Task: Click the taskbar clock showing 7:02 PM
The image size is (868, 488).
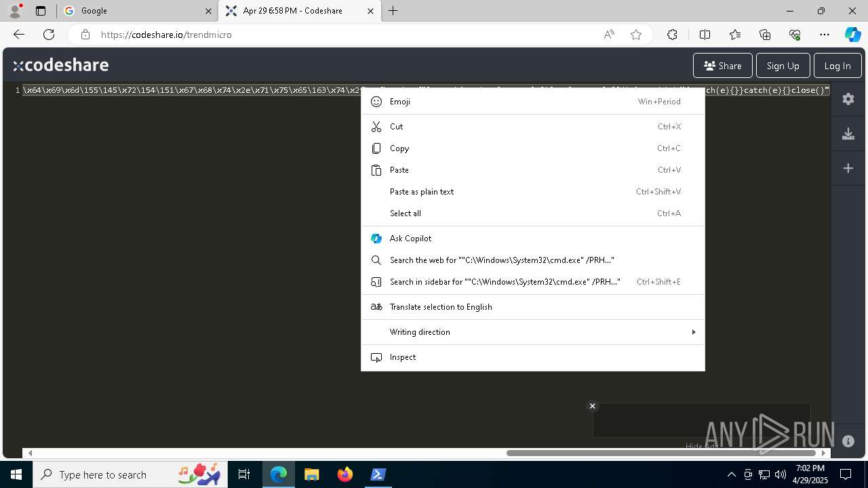Action: pos(810,474)
